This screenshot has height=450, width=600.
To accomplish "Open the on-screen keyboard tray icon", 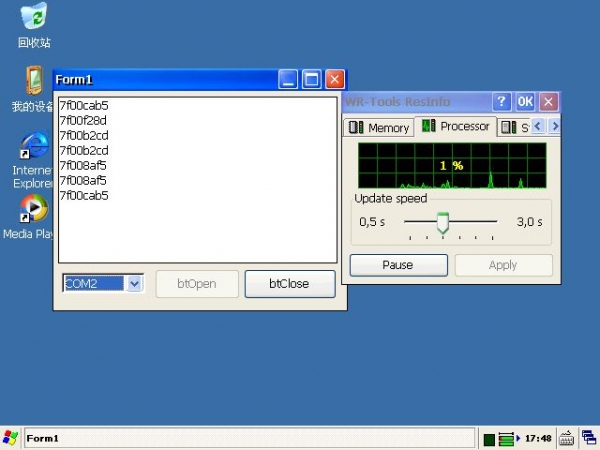I will coord(566,438).
